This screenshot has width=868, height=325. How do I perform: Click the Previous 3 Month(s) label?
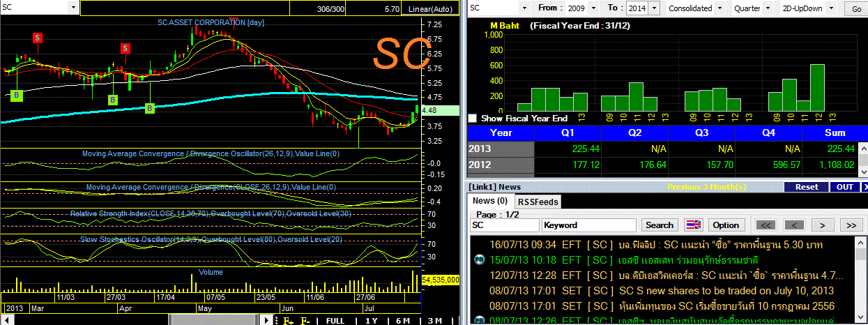point(706,187)
